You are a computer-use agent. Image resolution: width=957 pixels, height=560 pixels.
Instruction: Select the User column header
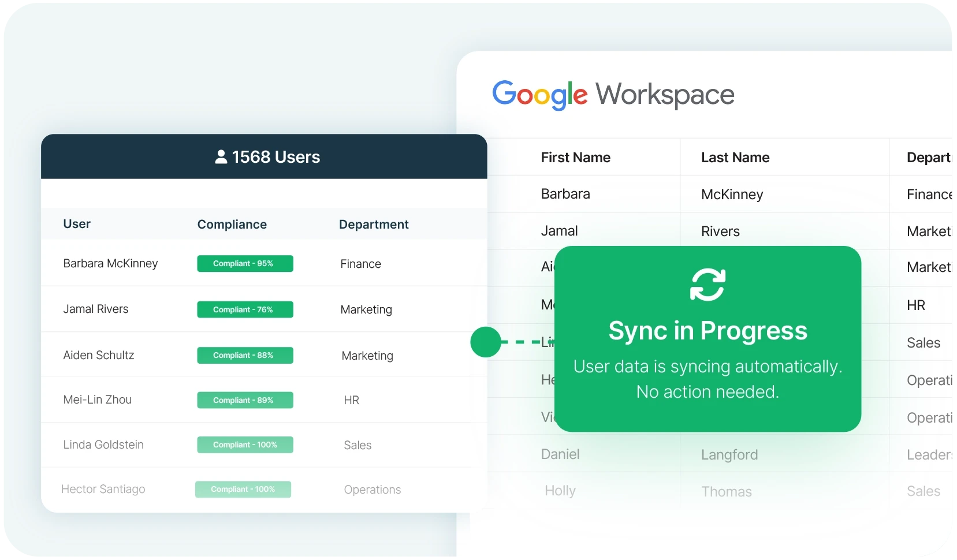coord(77,224)
